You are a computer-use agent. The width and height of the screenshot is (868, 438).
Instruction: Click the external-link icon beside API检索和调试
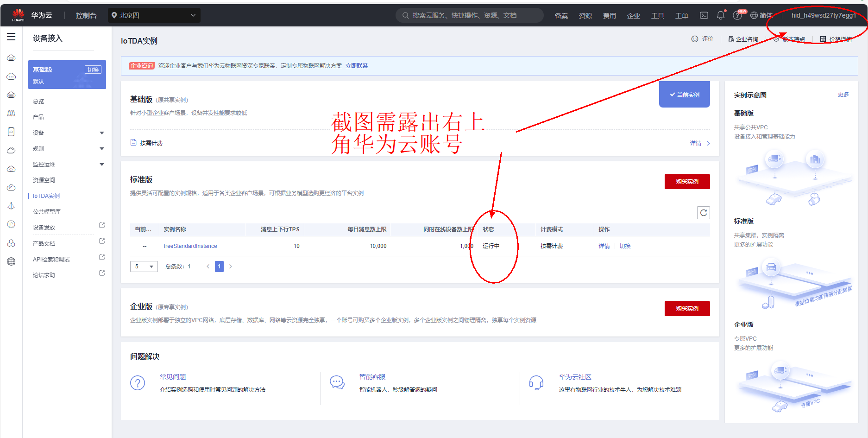pos(102,257)
